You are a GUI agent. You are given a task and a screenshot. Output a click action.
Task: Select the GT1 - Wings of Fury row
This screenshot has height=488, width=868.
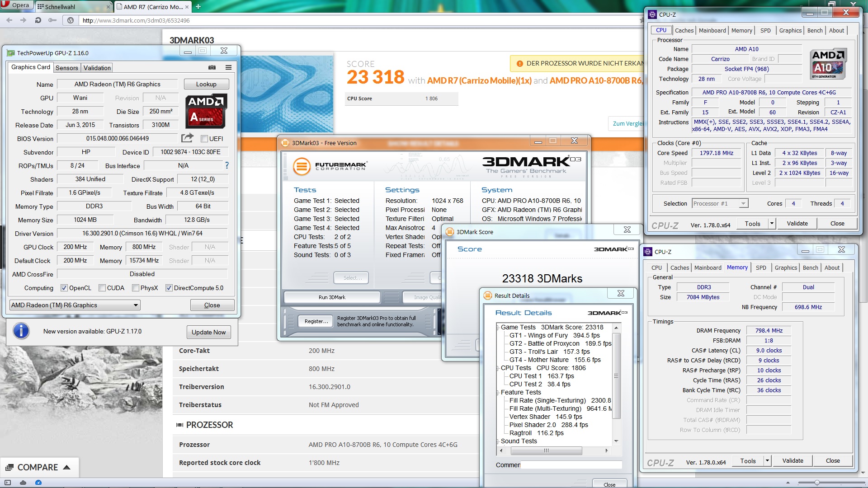pyautogui.click(x=554, y=335)
